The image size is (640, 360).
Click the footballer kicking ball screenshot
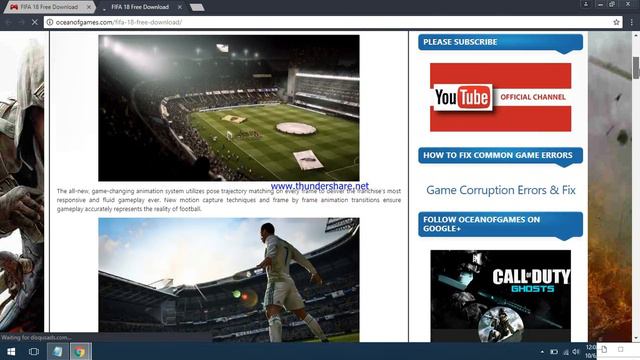point(229,280)
